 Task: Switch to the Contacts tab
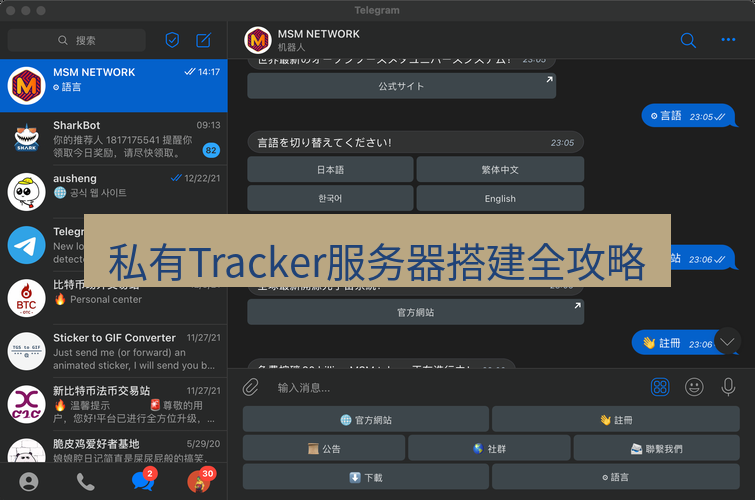pos(28,482)
